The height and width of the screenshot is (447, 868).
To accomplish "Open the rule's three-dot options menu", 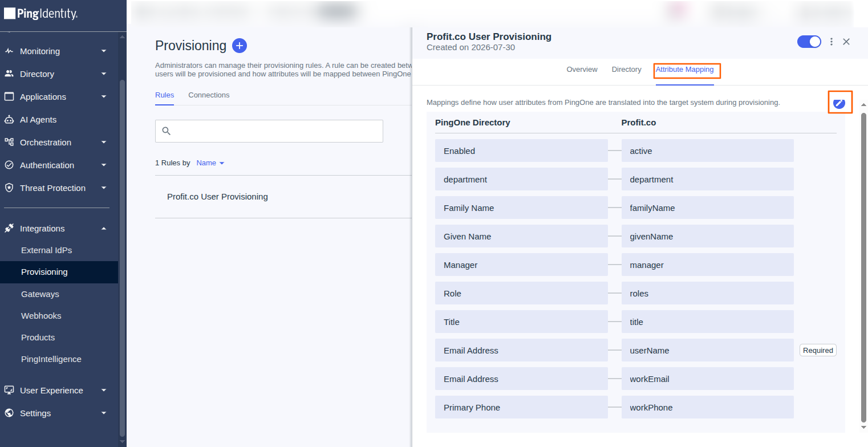I will (x=832, y=42).
